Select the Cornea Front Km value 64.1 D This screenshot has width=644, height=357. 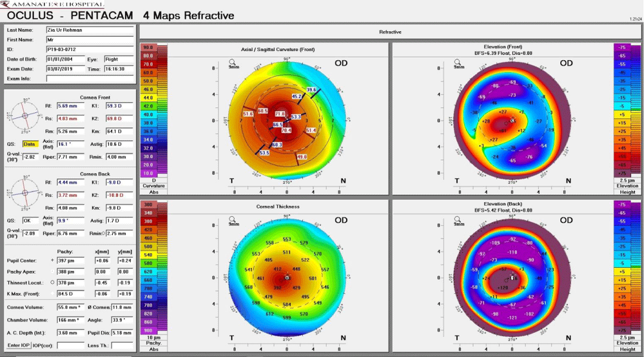pos(119,131)
